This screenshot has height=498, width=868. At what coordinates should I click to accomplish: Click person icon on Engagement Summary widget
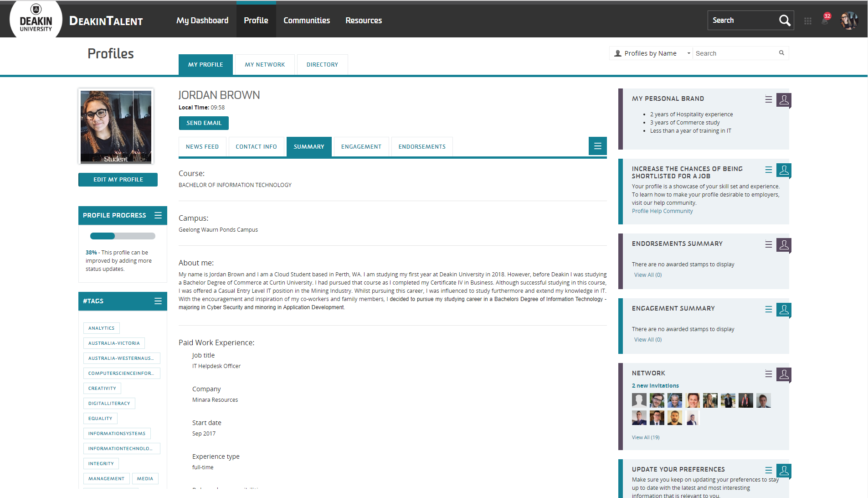coord(784,310)
